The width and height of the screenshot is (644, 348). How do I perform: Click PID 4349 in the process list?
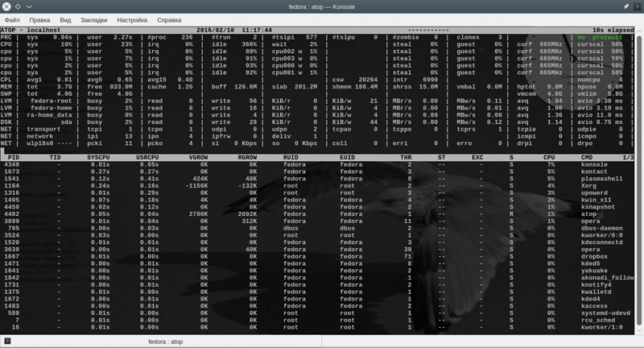point(12,164)
